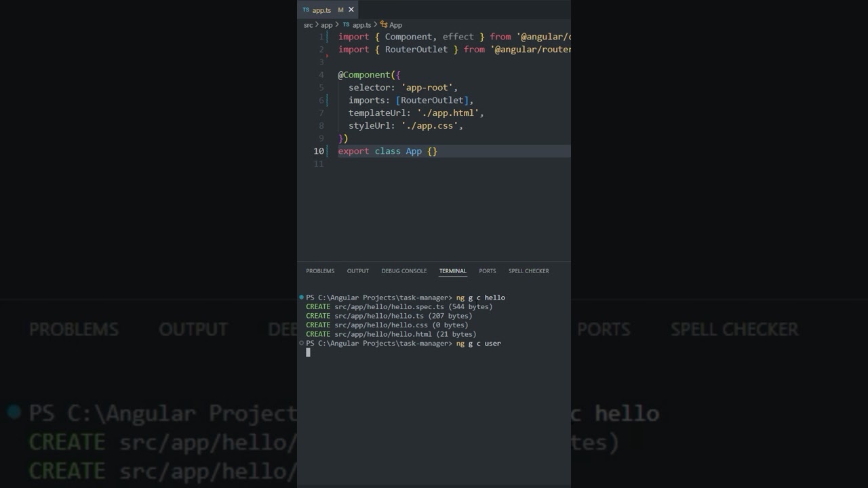Viewport: 868px width, 488px height.
Task: Close the app.ts editor tab
Action: (x=351, y=10)
